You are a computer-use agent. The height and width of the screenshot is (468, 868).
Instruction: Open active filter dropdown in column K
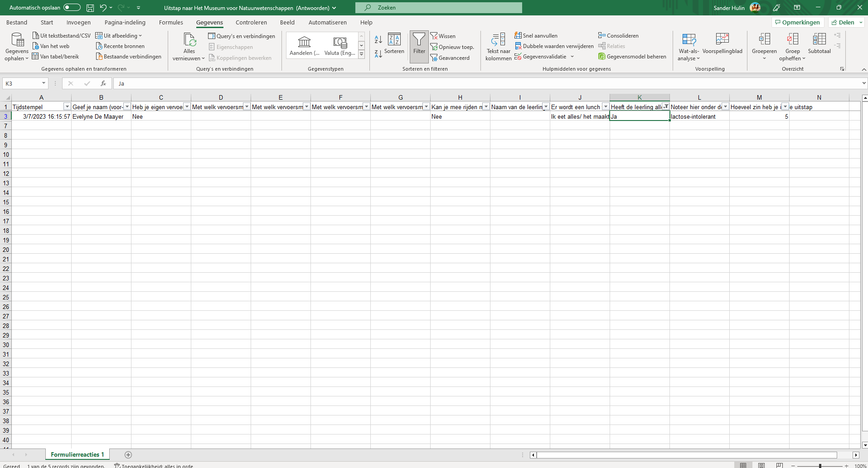665,106
